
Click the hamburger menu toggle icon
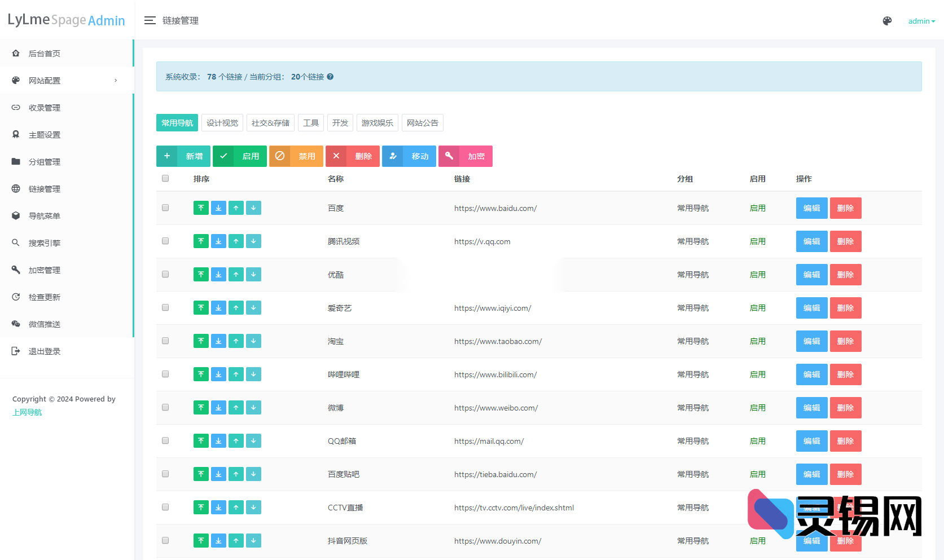click(150, 21)
